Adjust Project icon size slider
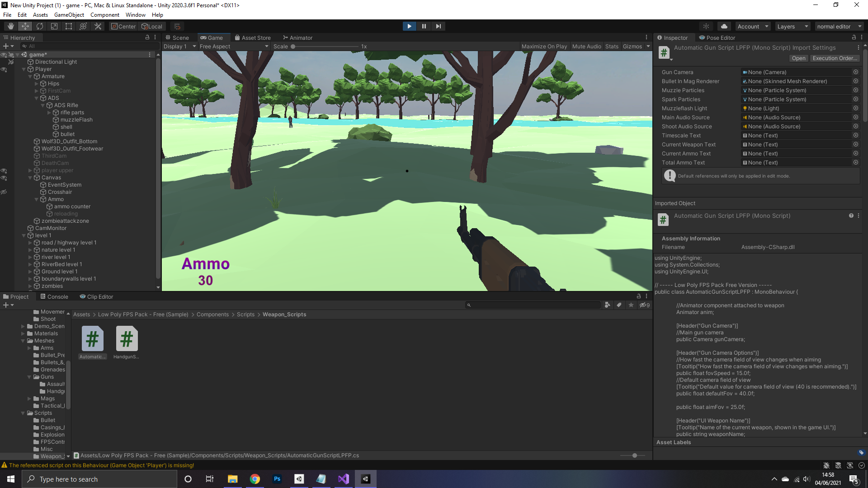The width and height of the screenshot is (868, 488). (635, 455)
